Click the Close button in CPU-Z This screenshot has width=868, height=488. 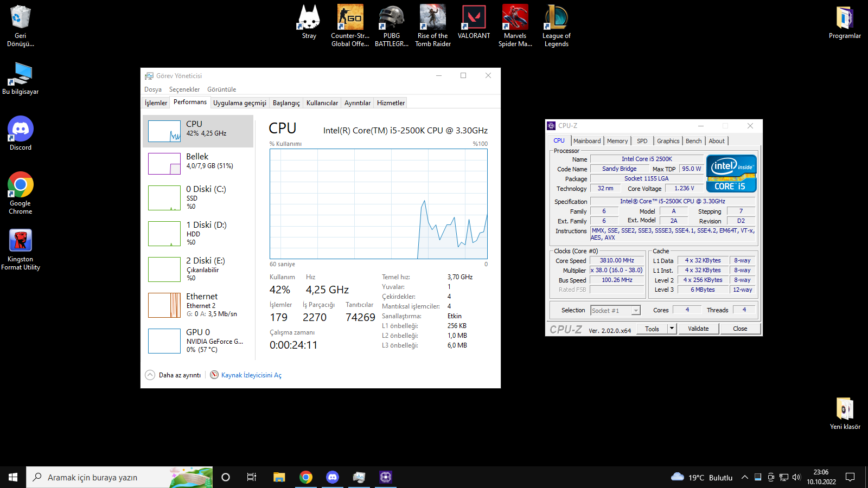(740, 329)
